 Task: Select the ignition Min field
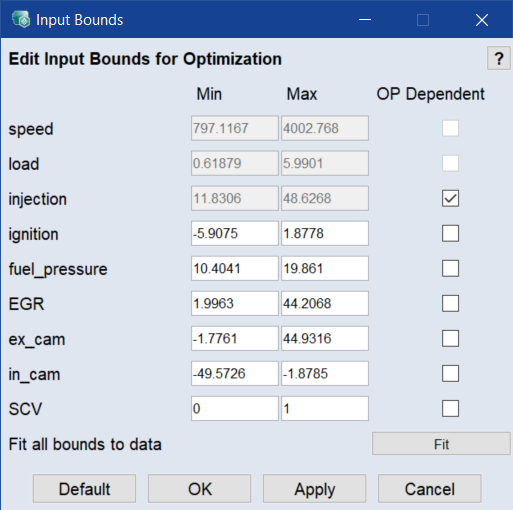pyautogui.click(x=235, y=233)
